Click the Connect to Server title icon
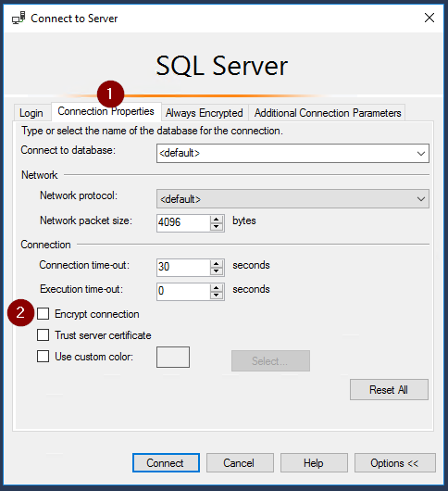The image size is (448, 491). (19, 18)
